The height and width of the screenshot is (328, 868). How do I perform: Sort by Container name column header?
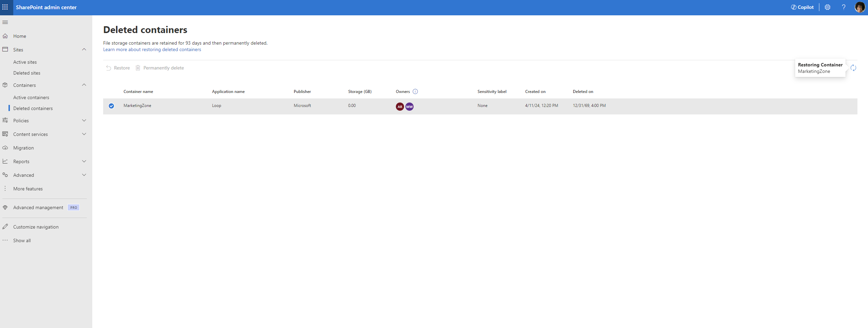138,92
